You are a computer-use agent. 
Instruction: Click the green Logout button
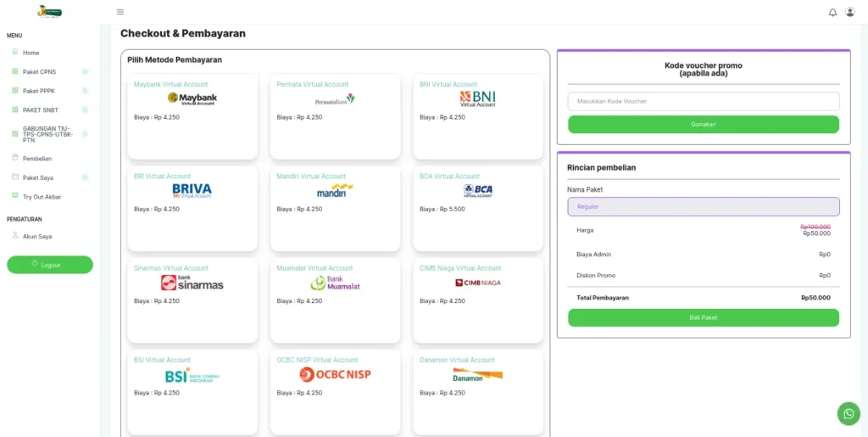pos(50,265)
